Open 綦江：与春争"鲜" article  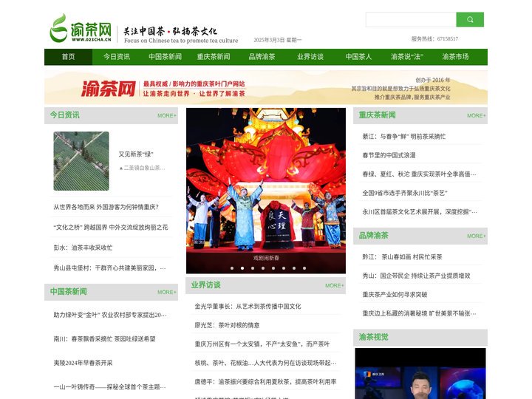click(x=404, y=137)
